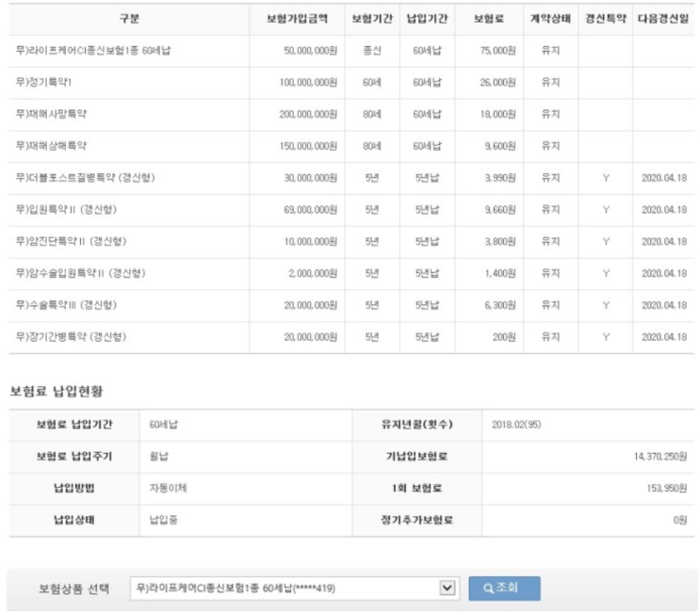Viewport: 700px width, 611px height.
Task: Select the 계약상태 column header
Action: (550, 19)
